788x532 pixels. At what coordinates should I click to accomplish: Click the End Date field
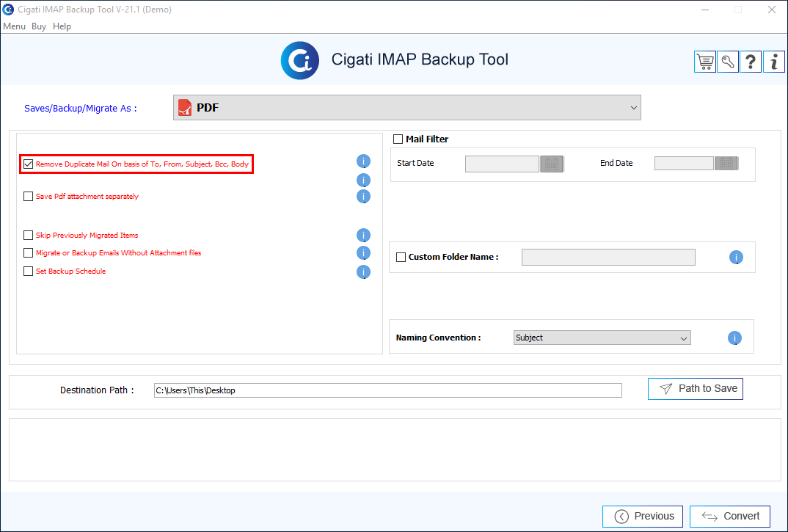click(684, 164)
